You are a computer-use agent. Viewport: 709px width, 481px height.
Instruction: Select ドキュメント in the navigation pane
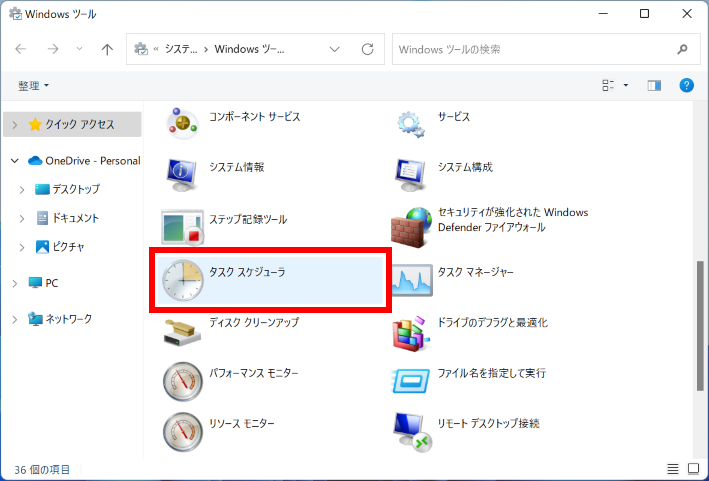click(67, 218)
